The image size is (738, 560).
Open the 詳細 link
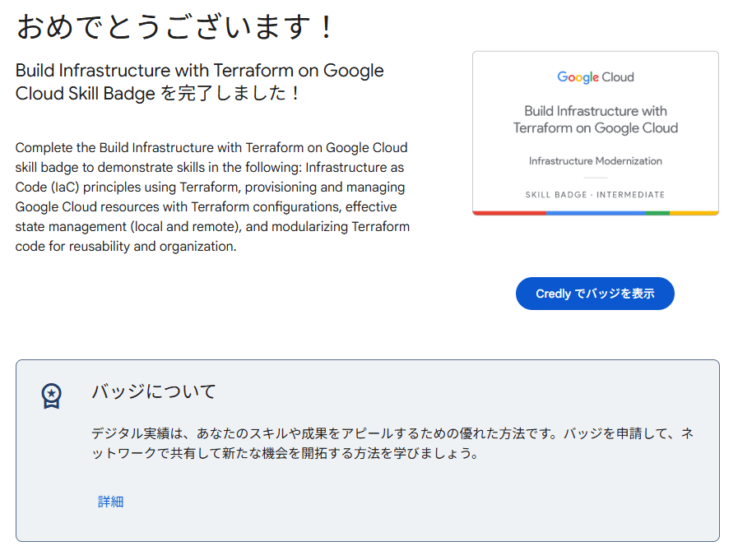click(110, 502)
